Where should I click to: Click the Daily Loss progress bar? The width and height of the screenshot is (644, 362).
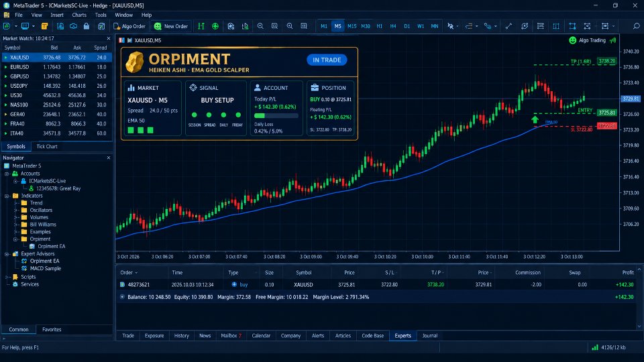(x=276, y=116)
